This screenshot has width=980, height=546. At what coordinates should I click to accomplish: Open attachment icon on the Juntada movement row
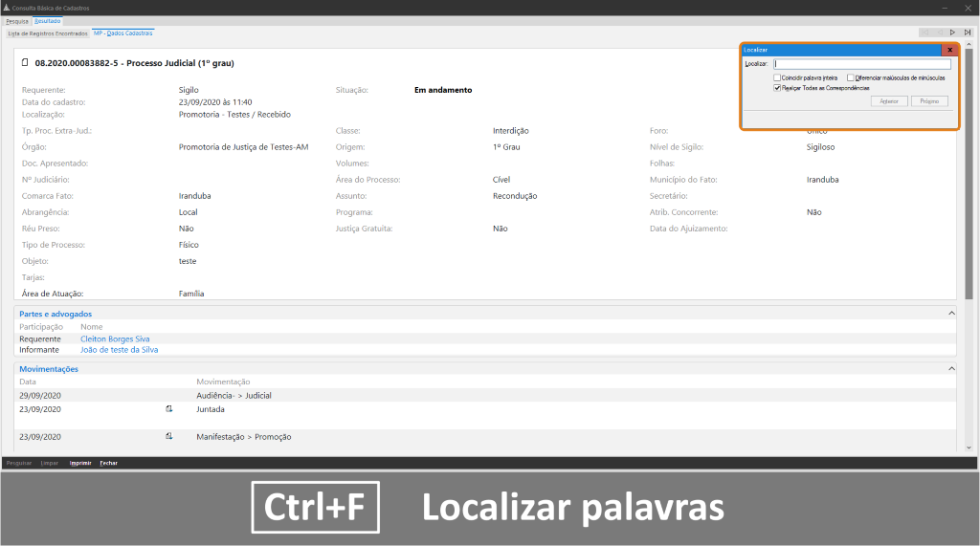[168, 408]
